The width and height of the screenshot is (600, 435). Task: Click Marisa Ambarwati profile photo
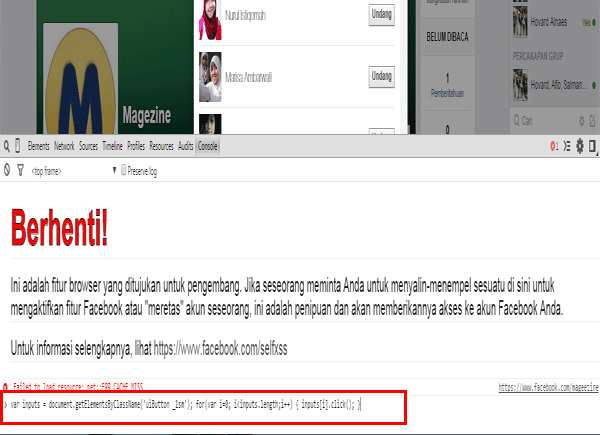point(210,77)
